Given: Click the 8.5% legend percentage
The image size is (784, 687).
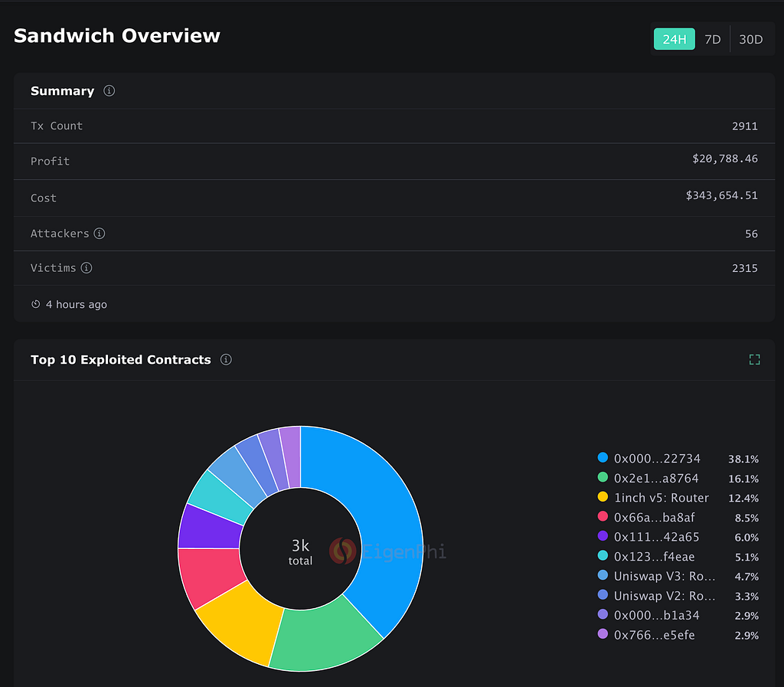Looking at the screenshot, I should coord(746,518).
